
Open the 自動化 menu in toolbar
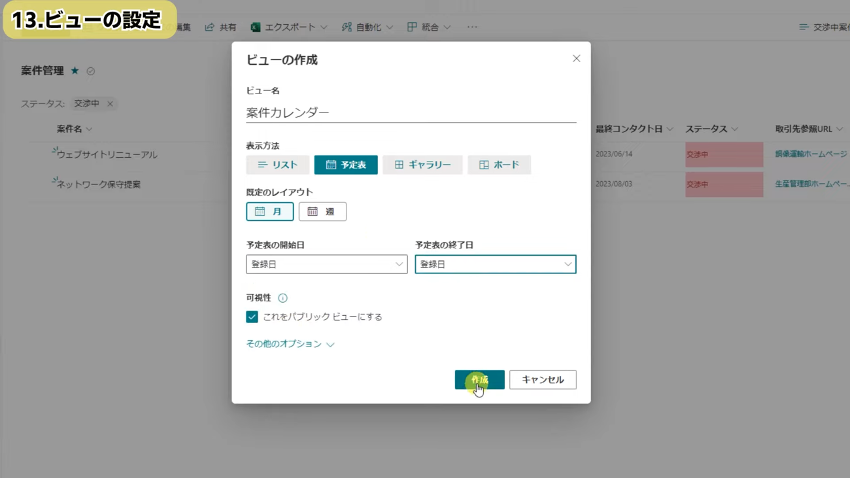(367, 27)
